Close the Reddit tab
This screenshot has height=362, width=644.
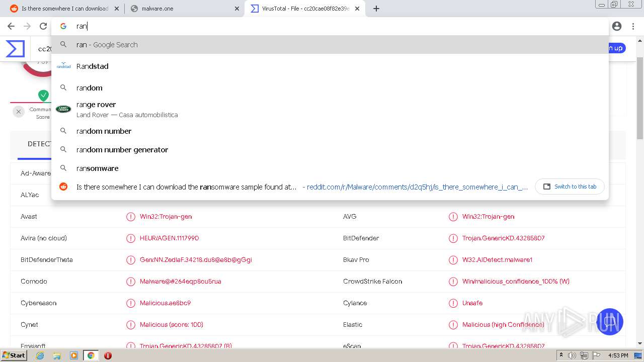point(117,9)
